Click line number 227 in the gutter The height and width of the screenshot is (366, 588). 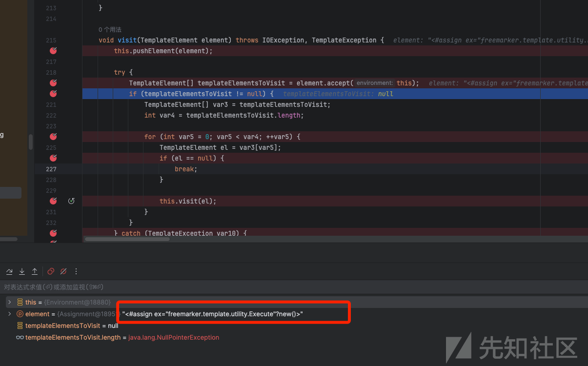[51, 169]
